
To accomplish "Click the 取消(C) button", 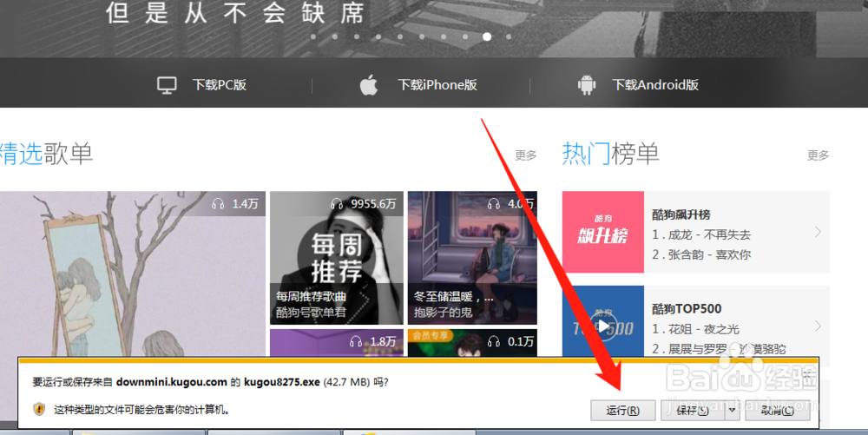I will click(778, 410).
